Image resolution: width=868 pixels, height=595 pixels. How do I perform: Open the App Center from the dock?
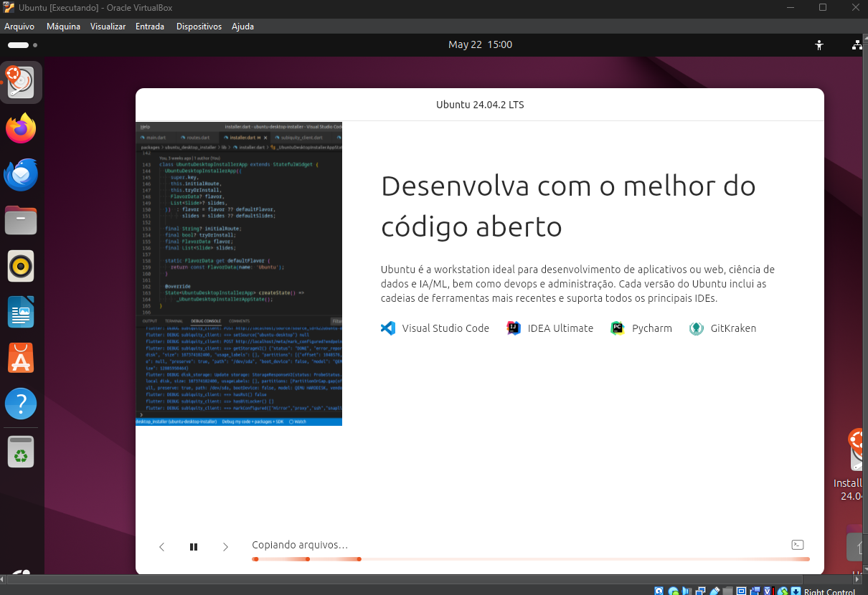click(x=21, y=358)
